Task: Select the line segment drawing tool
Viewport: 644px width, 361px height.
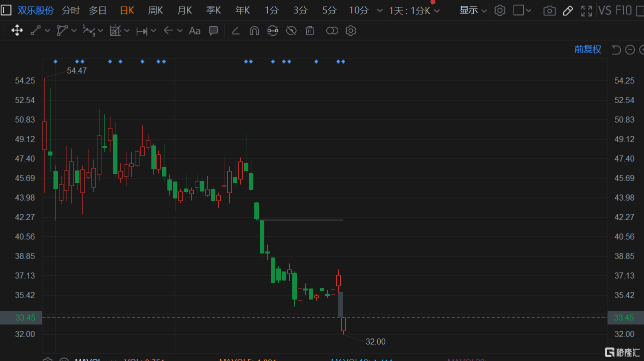Action: pyautogui.click(x=35, y=31)
